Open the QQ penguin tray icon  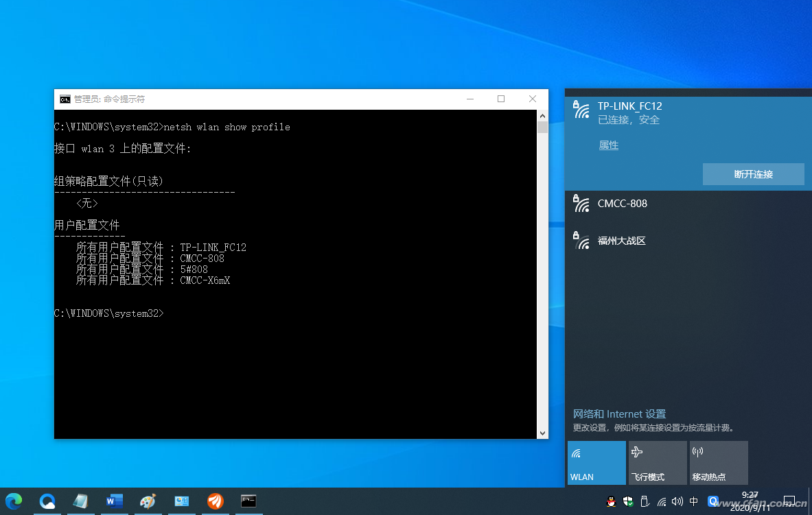(x=612, y=501)
